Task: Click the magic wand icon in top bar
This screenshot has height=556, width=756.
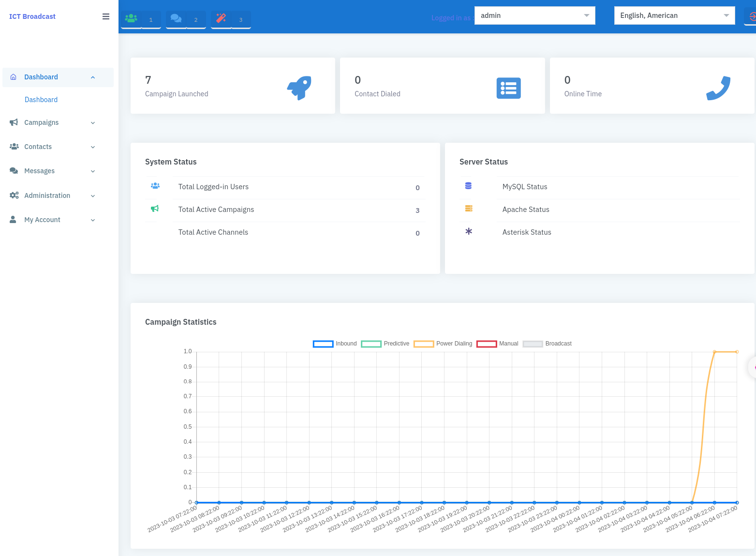Action: tap(221, 18)
